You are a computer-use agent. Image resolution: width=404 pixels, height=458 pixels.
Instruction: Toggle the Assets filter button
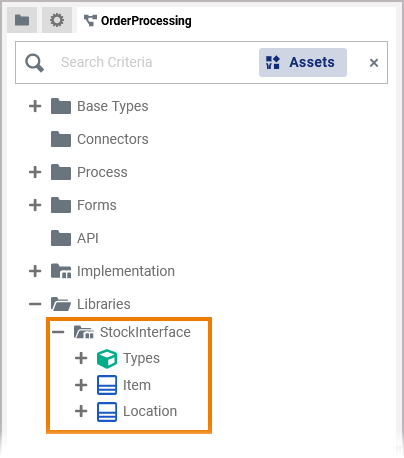click(303, 62)
